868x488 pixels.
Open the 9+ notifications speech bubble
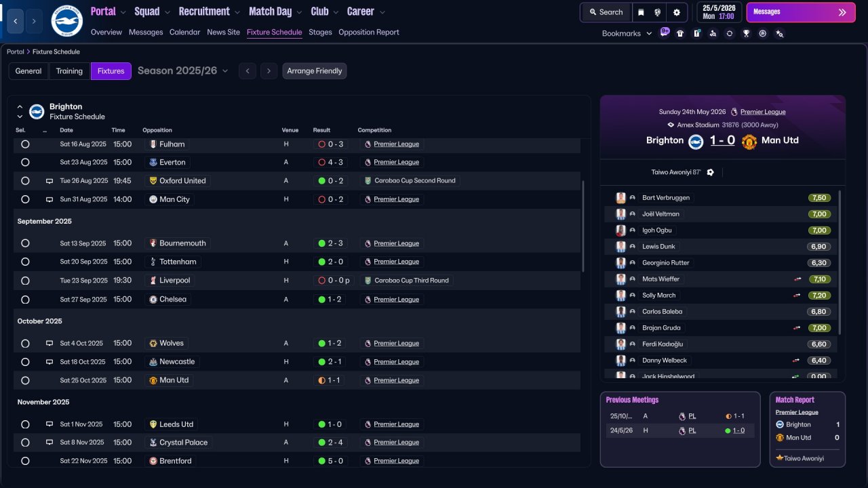(x=665, y=32)
